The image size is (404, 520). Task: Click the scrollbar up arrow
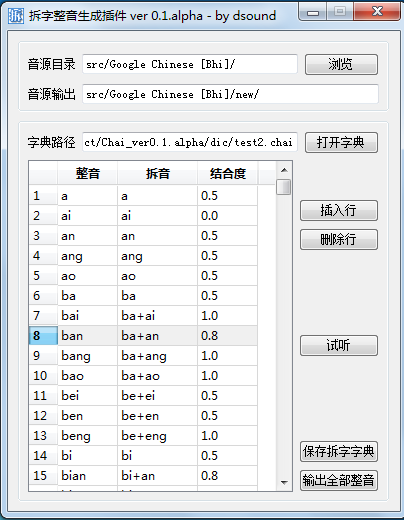click(x=284, y=170)
